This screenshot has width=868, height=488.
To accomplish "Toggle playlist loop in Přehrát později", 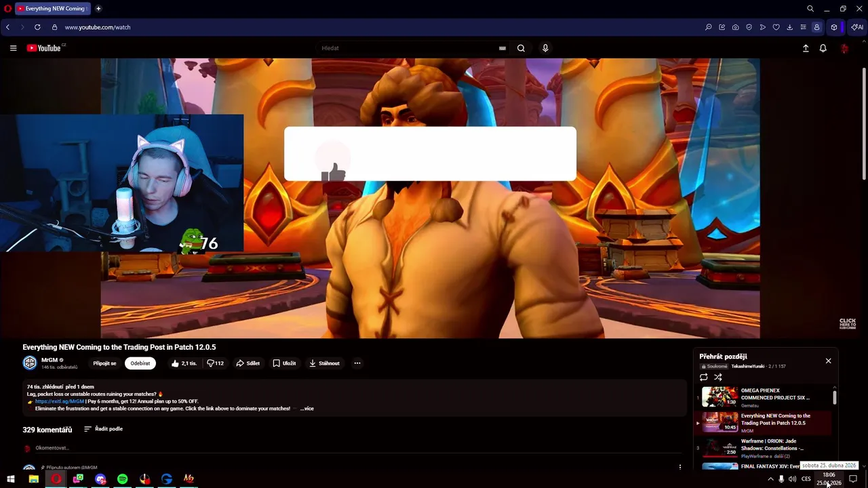I will click(704, 377).
